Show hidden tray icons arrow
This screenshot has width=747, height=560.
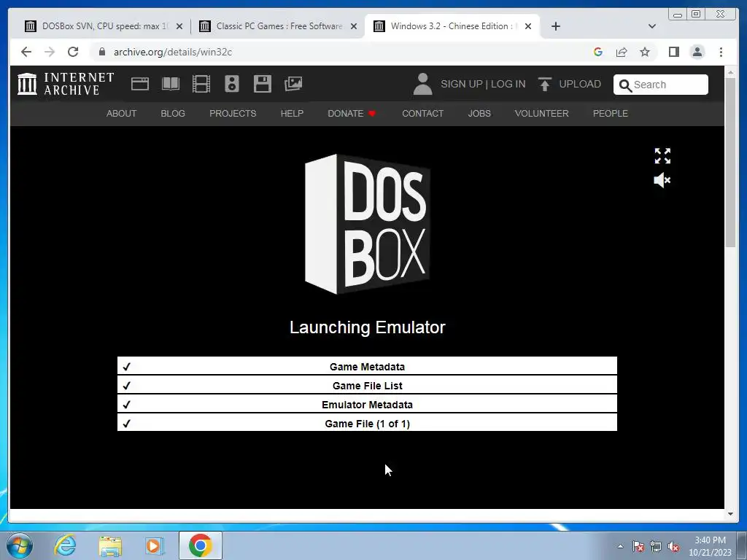620,546
